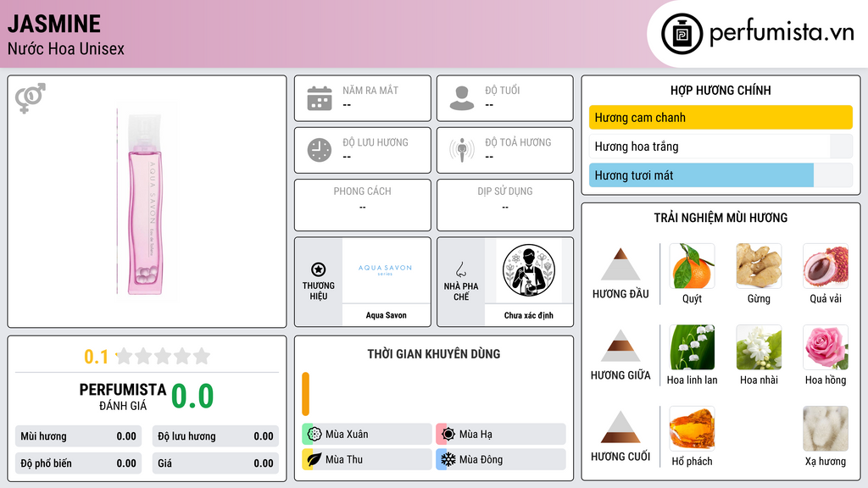Click the nose icon for Nhà pha chế
The height and width of the screenshot is (488, 868).
[x=460, y=269]
